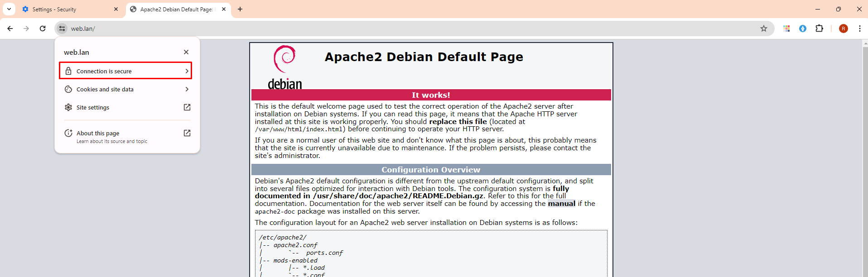Click the Configuration Overview section header
This screenshot has width=868, height=277.
point(431,170)
